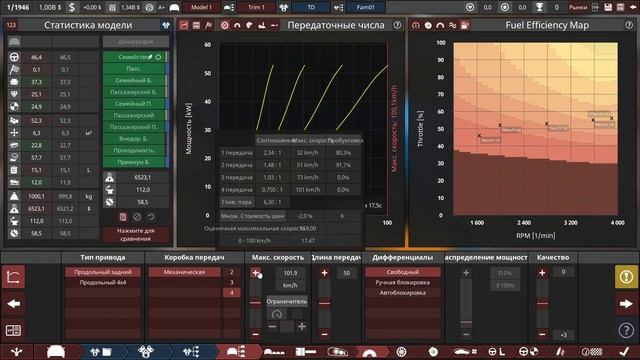
Task: Click the 123 icon in Статистика модели header
Action: tap(11, 25)
